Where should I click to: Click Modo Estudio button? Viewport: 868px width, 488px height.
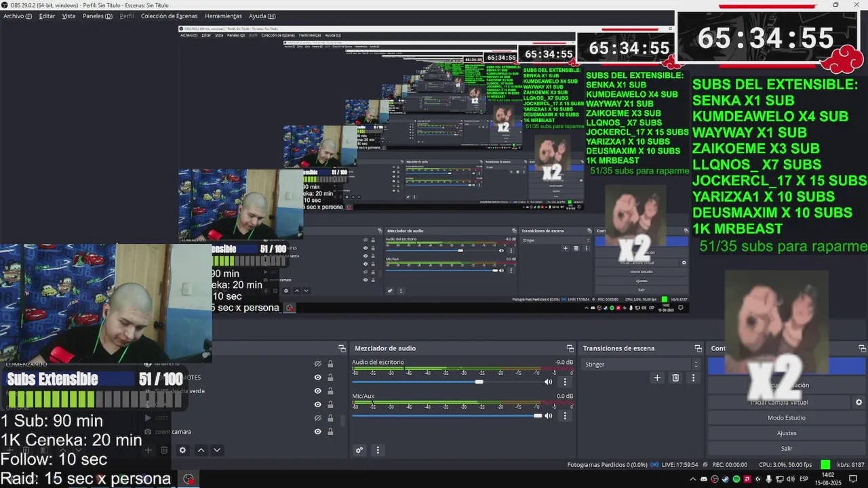pyautogui.click(x=787, y=418)
